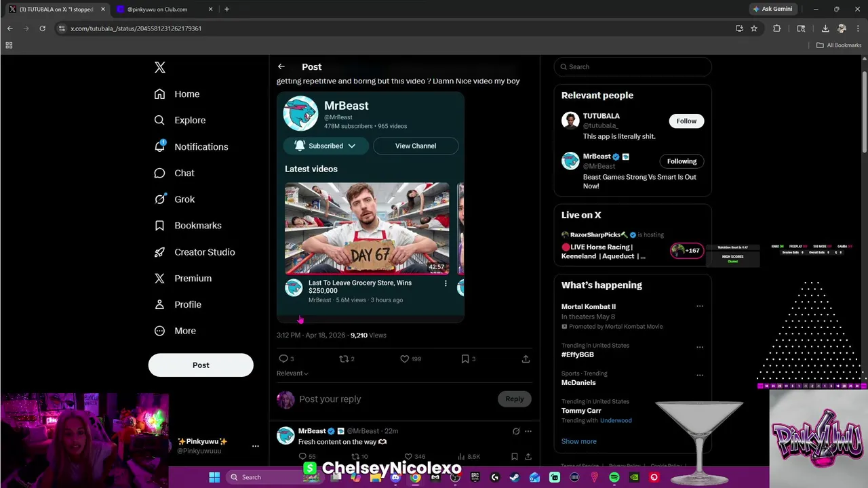Viewport: 868px width, 488px height.
Task: Click the repost icon showing 2 reposts
Action: (344, 359)
